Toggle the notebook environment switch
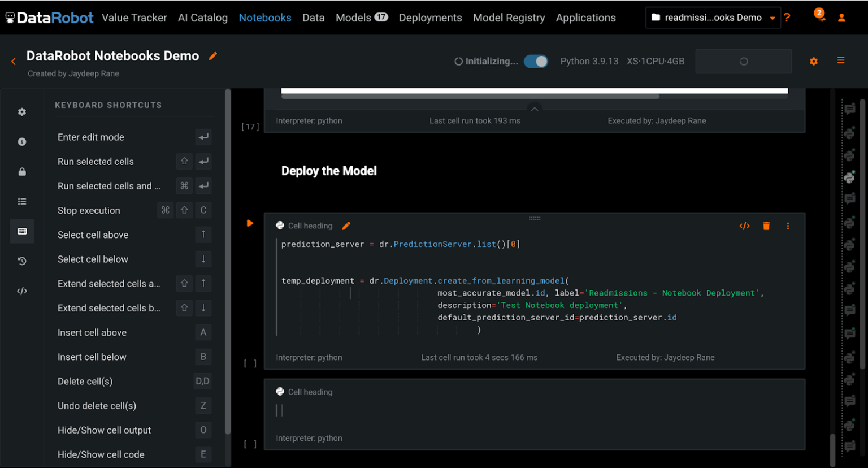 pyautogui.click(x=536, y=61)
